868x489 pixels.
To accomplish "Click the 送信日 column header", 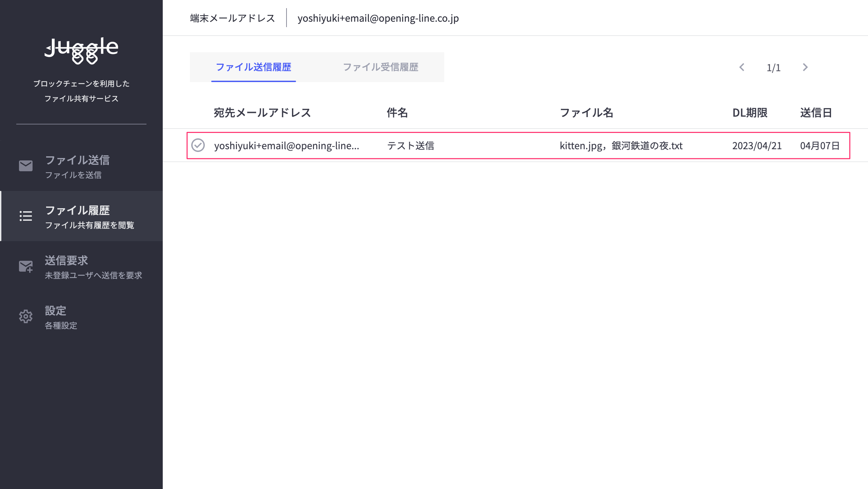I will tap(816, 113).
